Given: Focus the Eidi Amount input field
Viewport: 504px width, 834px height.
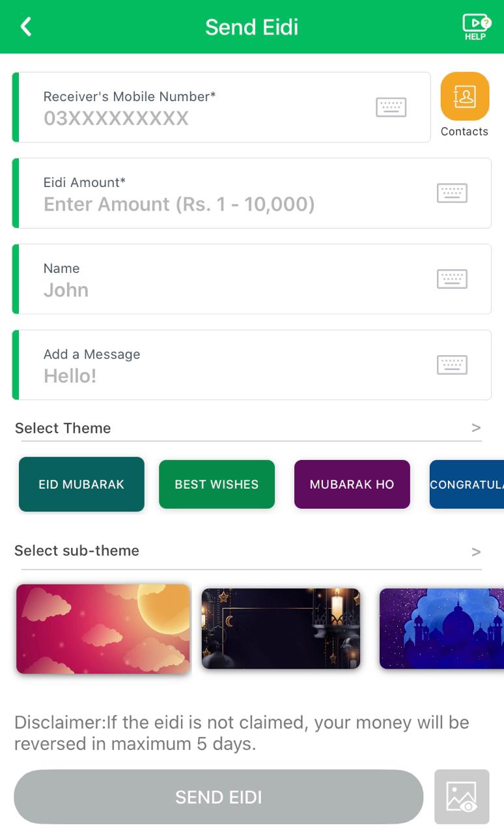Looking at the screenshot, I should pyautogui.click(x=252, y=193).
